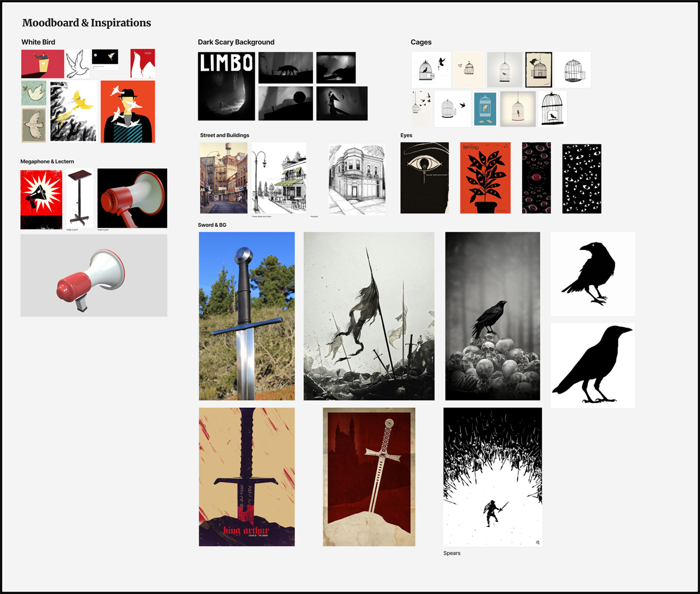Select the man in hat with birds poster

(x=128, y=111)
